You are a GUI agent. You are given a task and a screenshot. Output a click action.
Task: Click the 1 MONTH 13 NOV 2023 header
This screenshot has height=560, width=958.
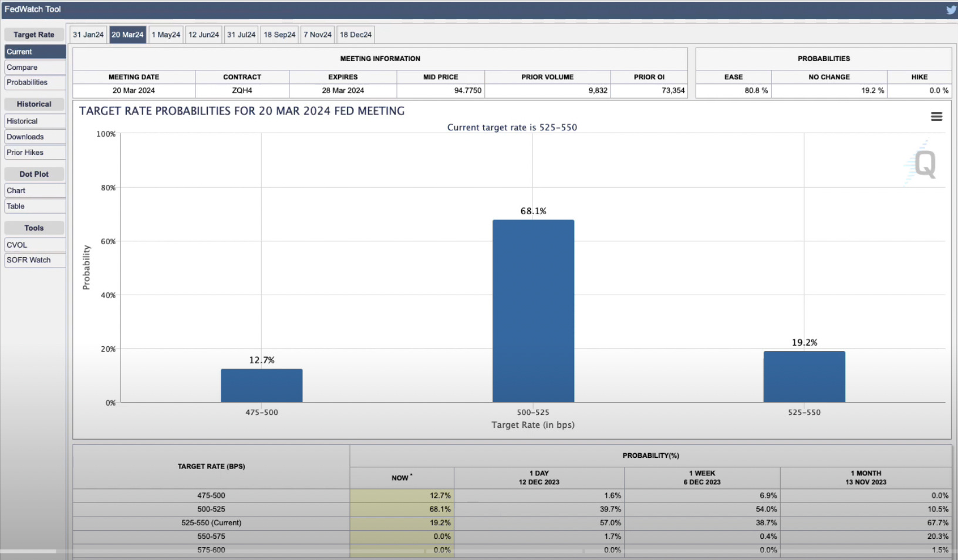pyautogui.click(x=866, y=478)
